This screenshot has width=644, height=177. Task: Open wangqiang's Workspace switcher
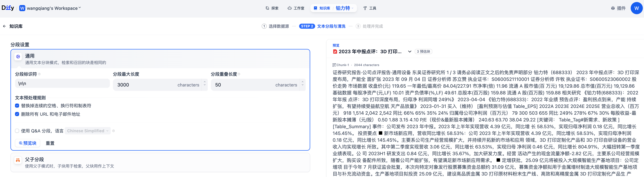coord(54,8)
